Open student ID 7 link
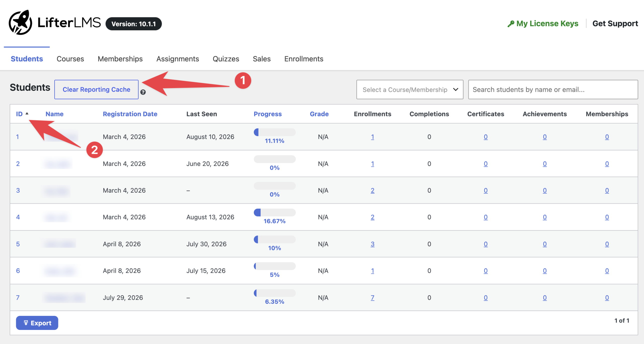The image size is (644, 344). pyautogui.click(x=18, y=297)
